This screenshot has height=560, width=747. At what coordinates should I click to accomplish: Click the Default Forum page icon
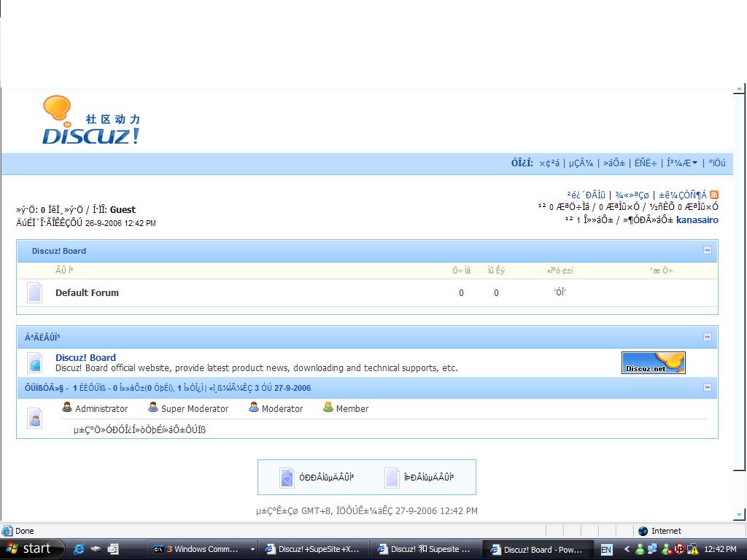pos(35,292)
